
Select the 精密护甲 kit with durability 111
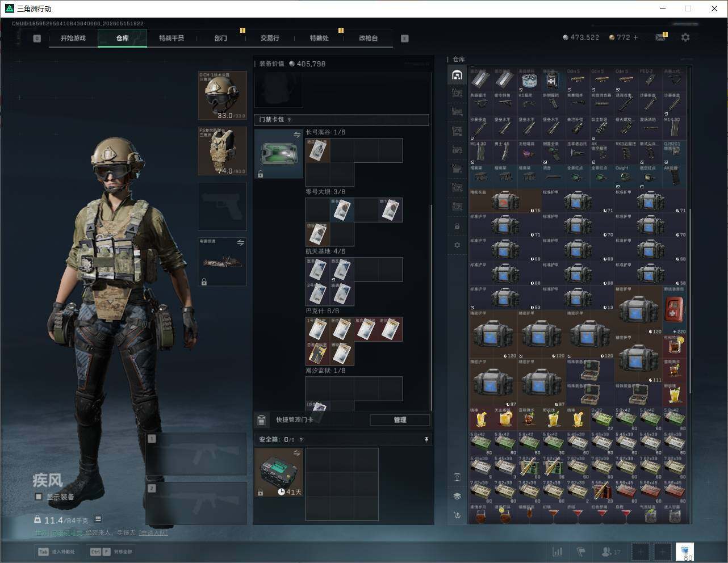click(638, 359)
